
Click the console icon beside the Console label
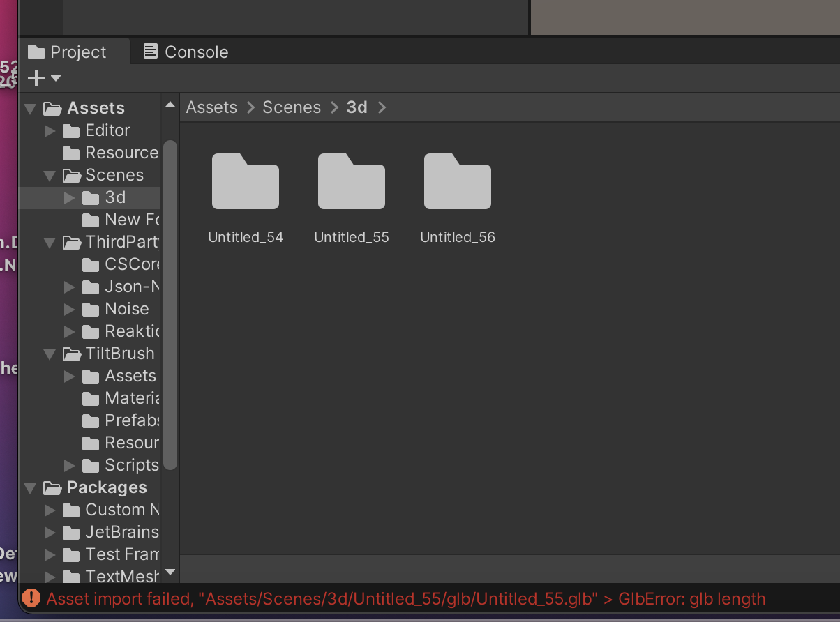[x=149, y=51]
